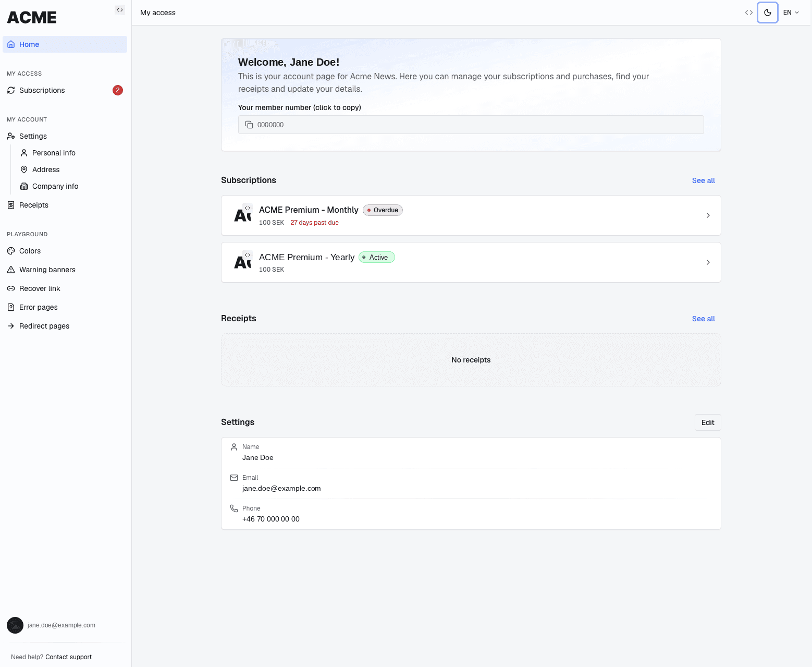Viewport: 812px width, 667px height.
Task: Click the person icon beside Name
Action: point(234,447)
